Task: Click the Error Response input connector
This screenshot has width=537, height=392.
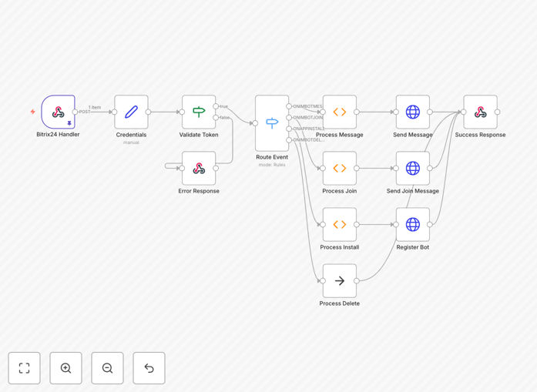Action: pyautogui.click(x=182, y=168)
